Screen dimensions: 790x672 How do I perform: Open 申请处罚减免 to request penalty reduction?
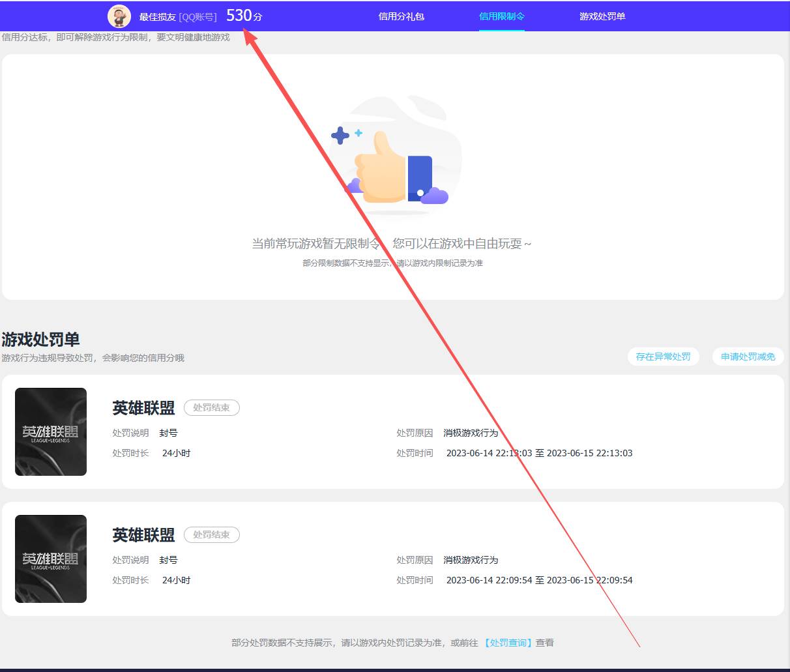click(x=747, y=357)
